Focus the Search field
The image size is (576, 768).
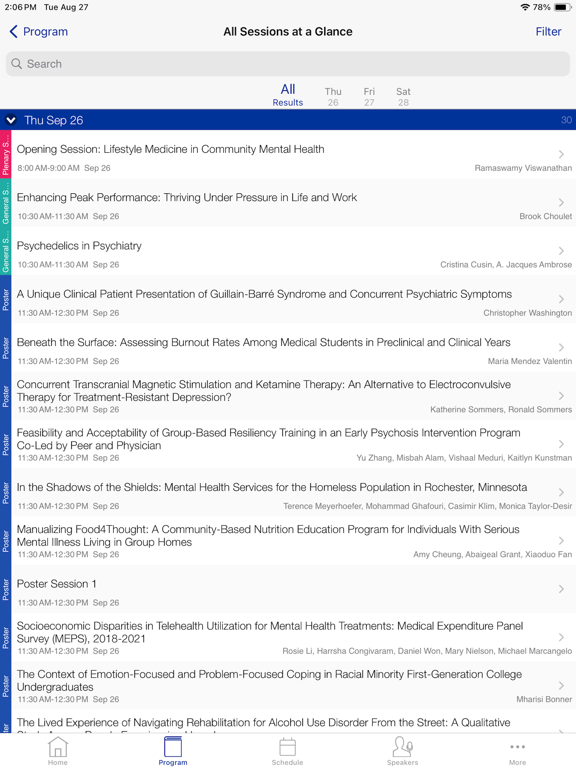click(x=288, y=64)
